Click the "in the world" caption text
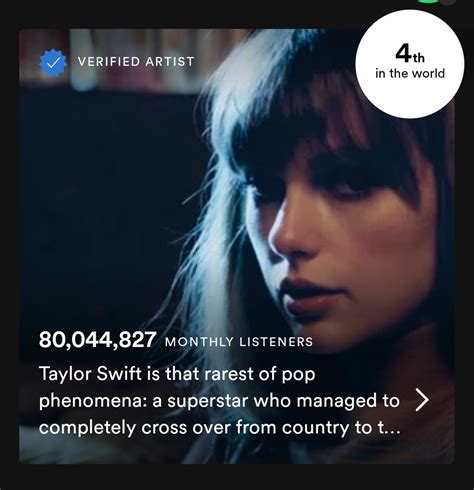474x490 pixels. 410,73
